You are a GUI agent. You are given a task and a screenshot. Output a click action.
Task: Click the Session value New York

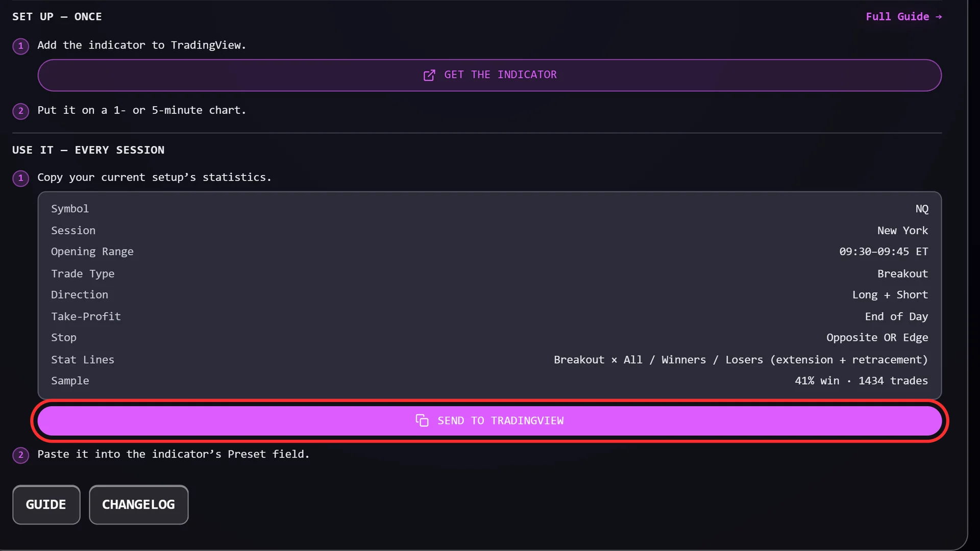pos(902,231)
